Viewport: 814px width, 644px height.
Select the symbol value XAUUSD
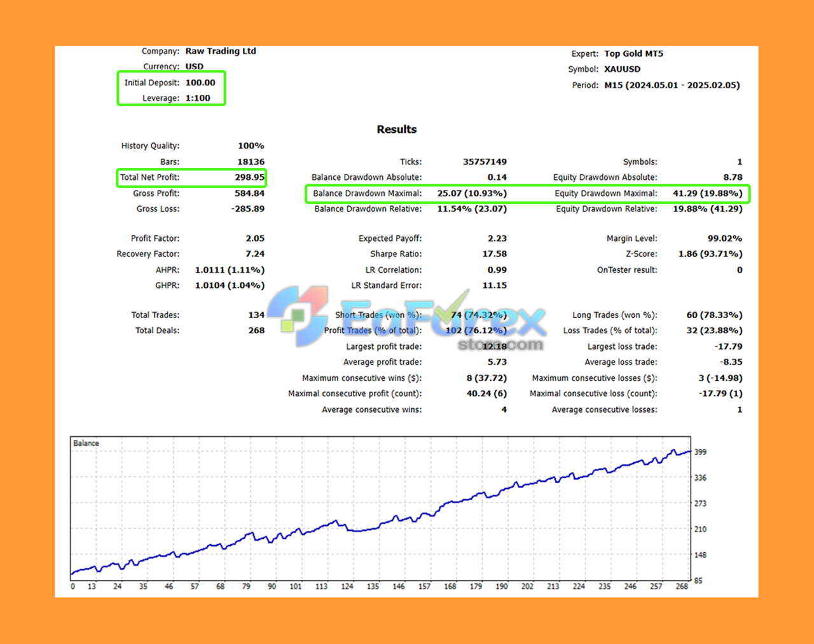point(623,69)
